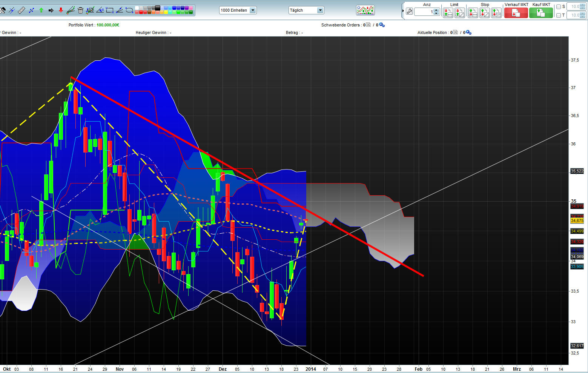This screenshot has width=588, height=373.
Task: Click the stepper arrows of the S value
Action: click(x=582, y=6)
